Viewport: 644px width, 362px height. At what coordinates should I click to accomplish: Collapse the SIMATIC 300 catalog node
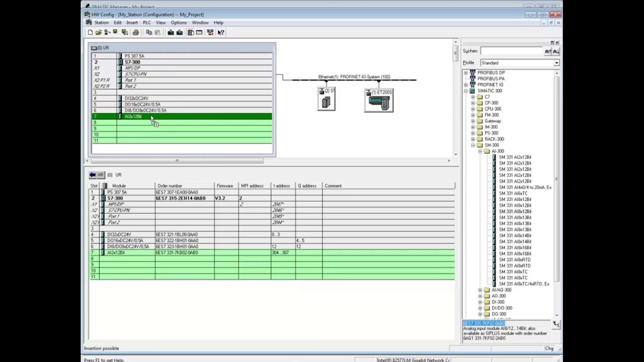pos(466,91)
